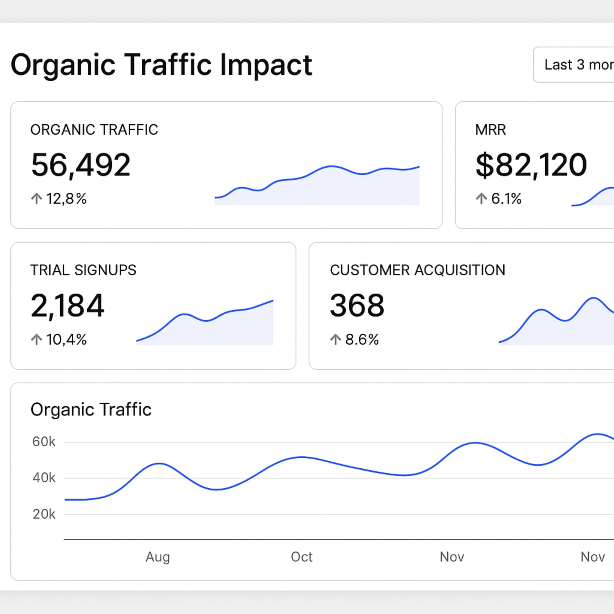
Task: Click the 60k label on the y-axis
Action: click(43, 442)
